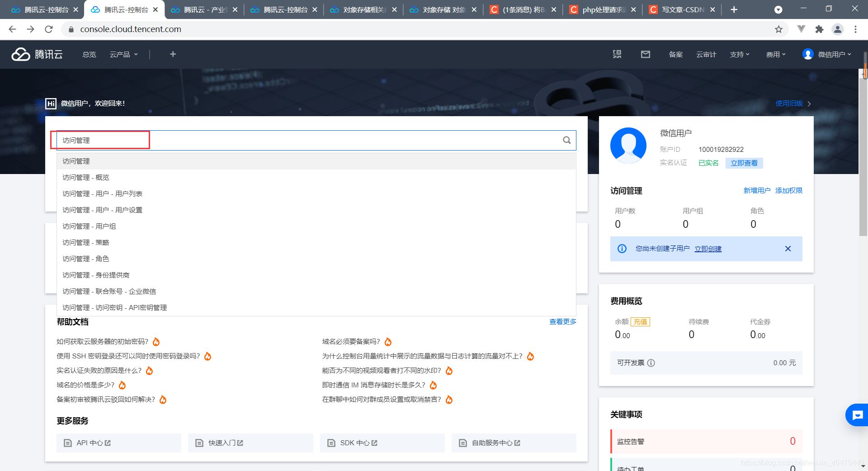Open the API 中心 service link
Viewport: 868px width, 471px height.
pos(119,443)
